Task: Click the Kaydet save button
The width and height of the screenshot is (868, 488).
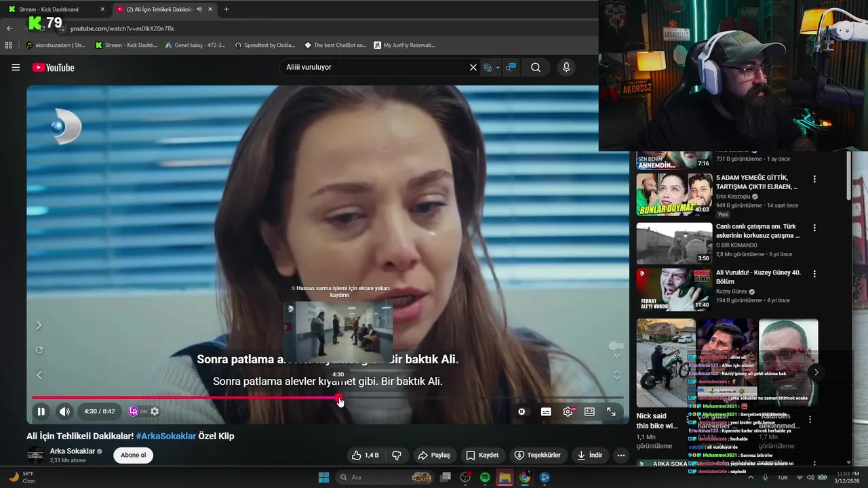Action: click(x=482, y=455)
